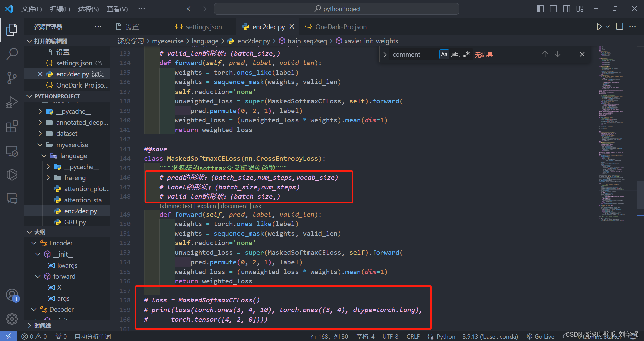Collapse the Encoder item in outline

click(x=33, y=243)
